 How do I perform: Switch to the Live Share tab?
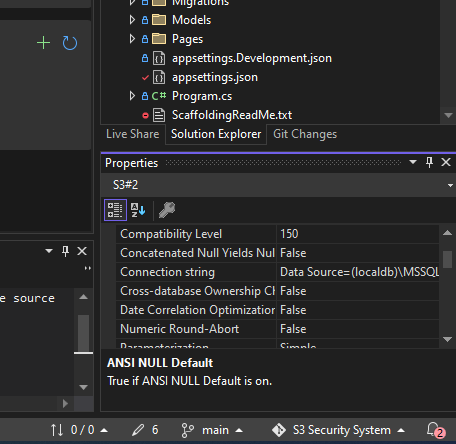tap(133, 134)
